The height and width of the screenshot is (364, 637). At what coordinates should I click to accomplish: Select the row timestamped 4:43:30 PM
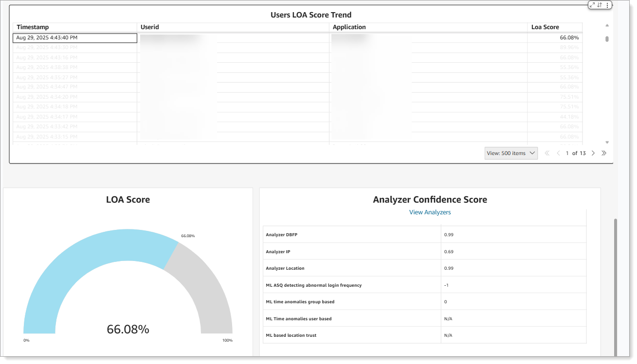(74, 47)
